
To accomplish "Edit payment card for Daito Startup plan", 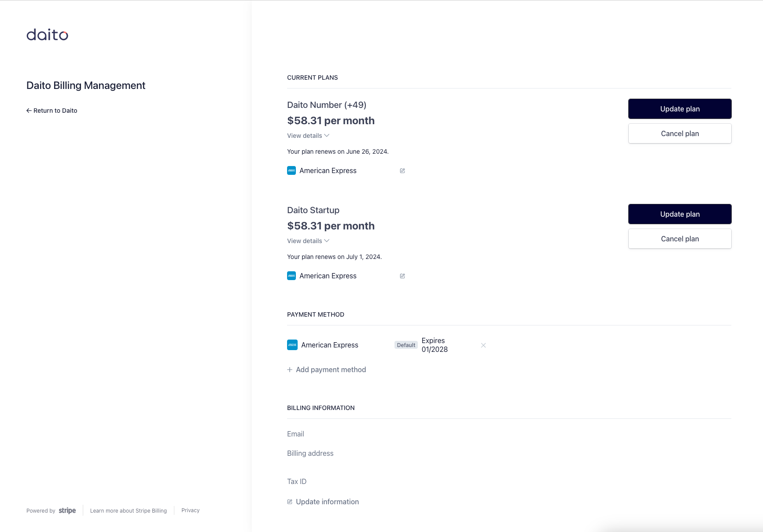I will click(x=402, y=276).
